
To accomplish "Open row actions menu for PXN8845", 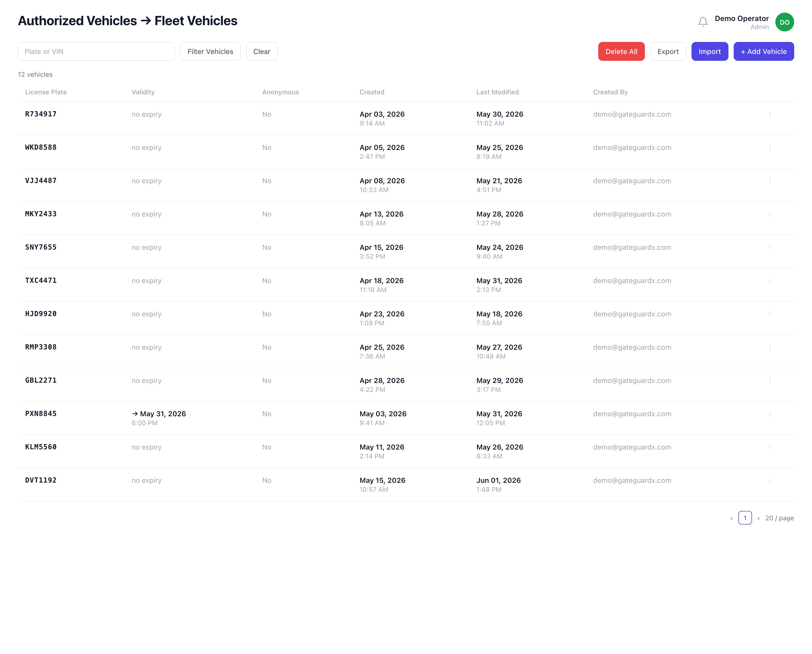I will (770, 414).
